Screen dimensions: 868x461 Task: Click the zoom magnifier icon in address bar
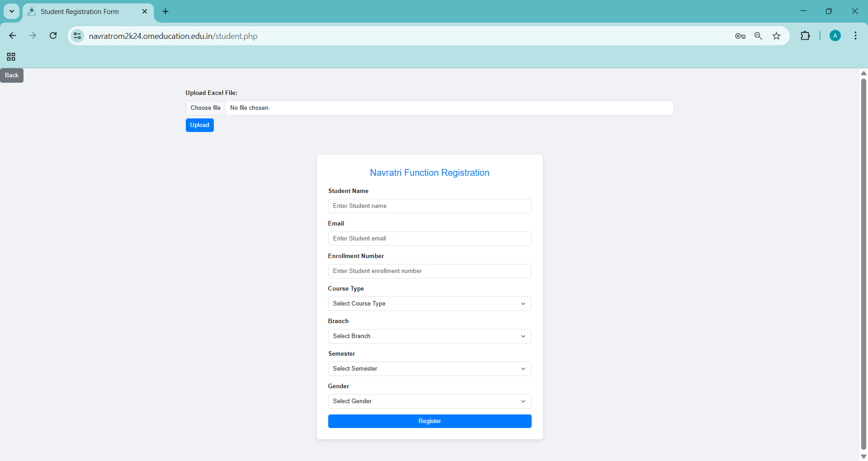[x=758, y=36]
